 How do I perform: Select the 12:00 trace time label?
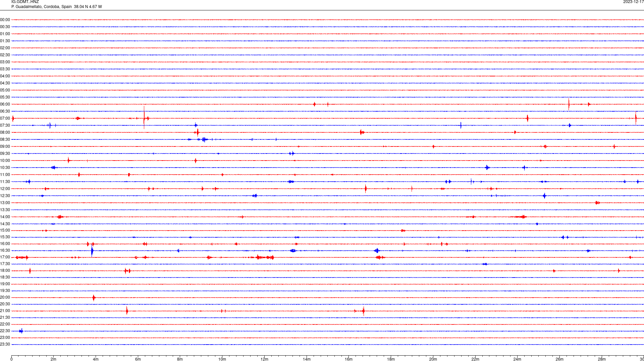tap(5, 189)
